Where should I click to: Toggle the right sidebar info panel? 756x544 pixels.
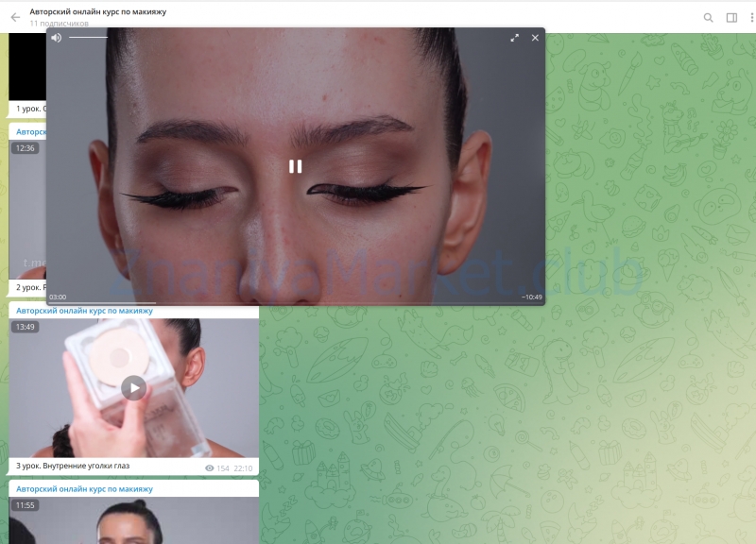coord(731,17)
